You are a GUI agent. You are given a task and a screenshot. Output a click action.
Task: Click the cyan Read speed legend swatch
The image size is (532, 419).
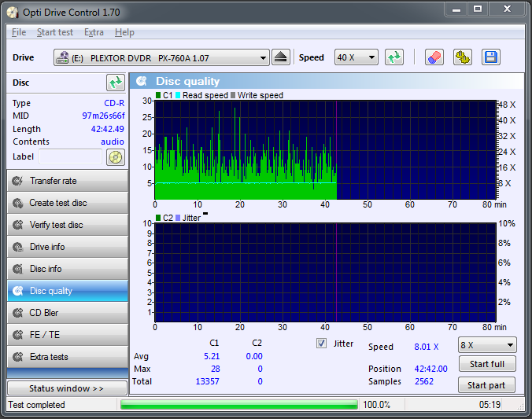178,95
